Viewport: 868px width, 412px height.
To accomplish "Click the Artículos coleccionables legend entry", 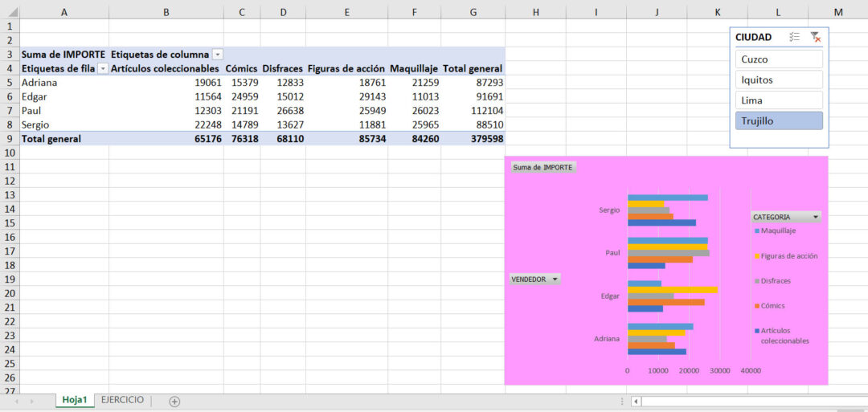I will [785, 336].
